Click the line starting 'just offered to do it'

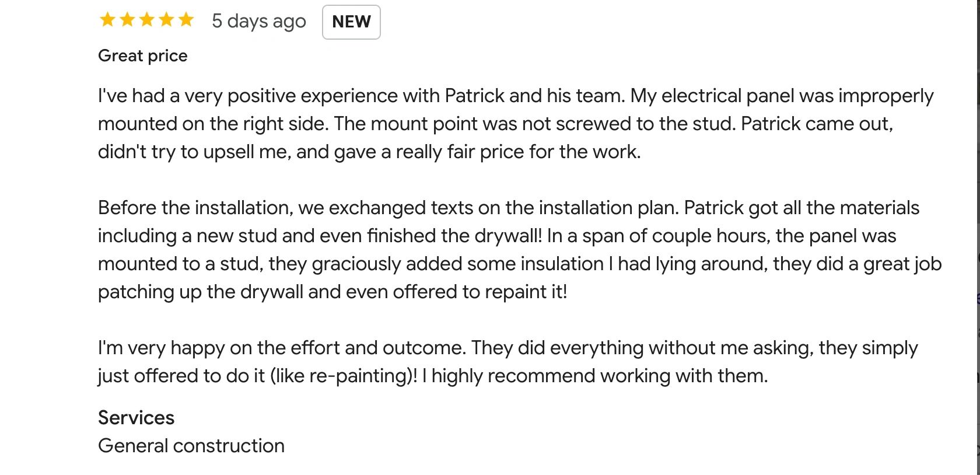click(x=433, y=376)
